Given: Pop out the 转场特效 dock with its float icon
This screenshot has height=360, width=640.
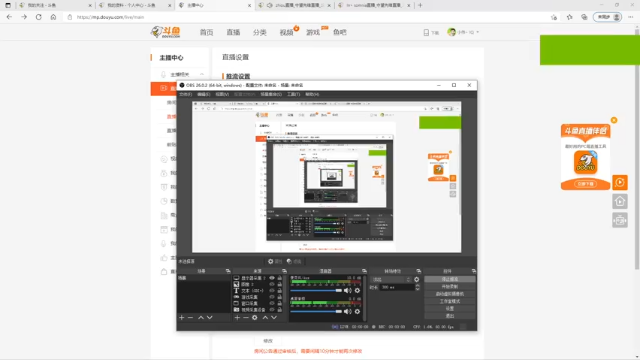Looking at the screenshot, I should (x=418, y=271).
